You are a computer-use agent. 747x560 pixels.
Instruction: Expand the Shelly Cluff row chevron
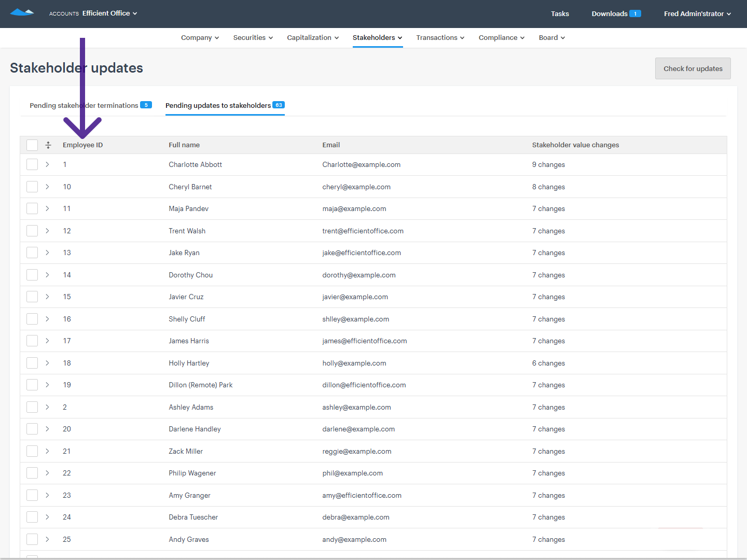coord(47,319)
